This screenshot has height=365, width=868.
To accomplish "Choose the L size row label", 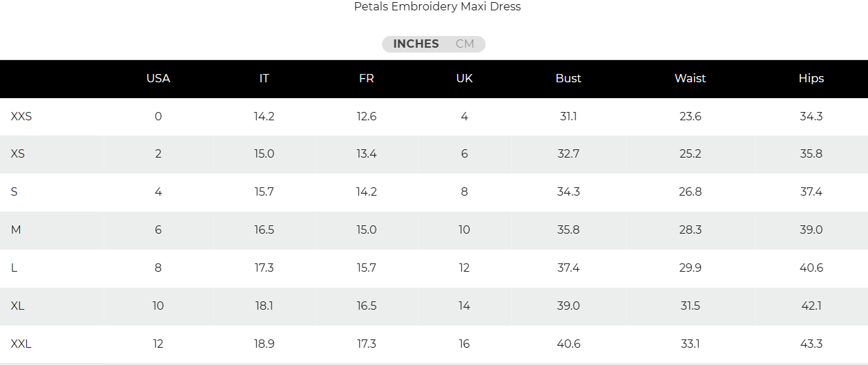I will pyautogui.click(x=15, y=268).
